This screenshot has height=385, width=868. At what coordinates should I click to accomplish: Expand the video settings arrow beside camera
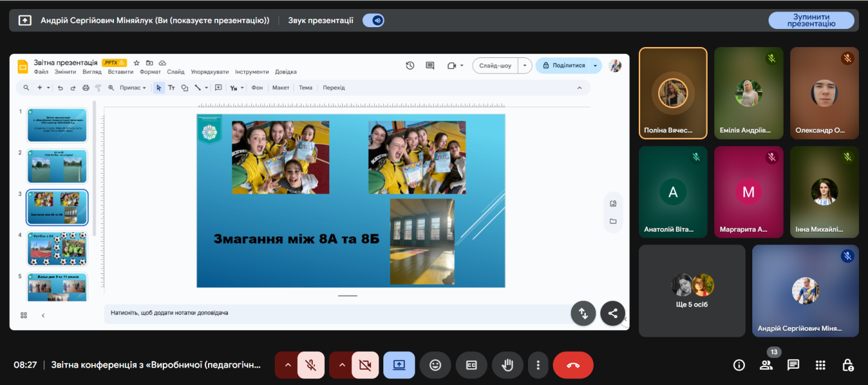[342, 365]
